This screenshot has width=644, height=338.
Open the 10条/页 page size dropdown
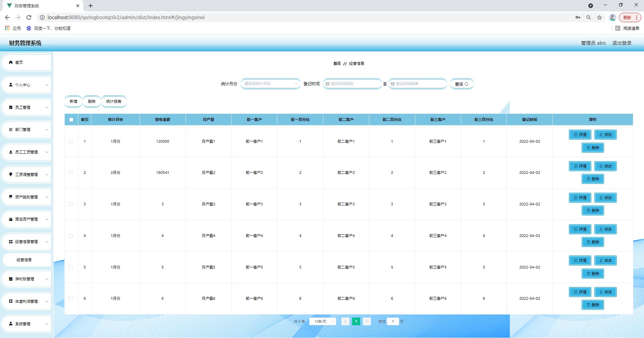pyautogui.click(x=322, y=322)
